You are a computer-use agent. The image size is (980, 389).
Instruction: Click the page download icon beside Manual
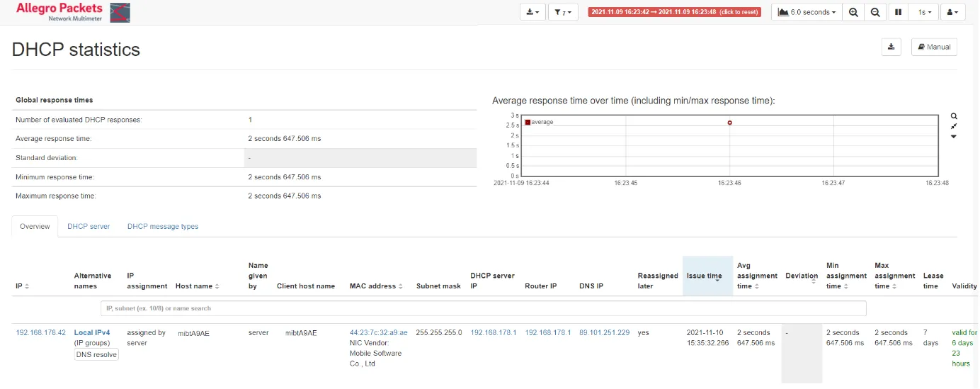click(891, 47)
